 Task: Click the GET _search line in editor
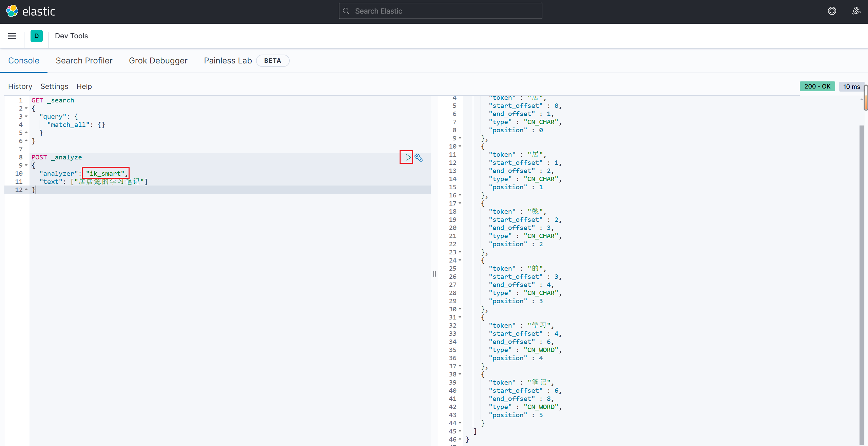tap(53, 100)
